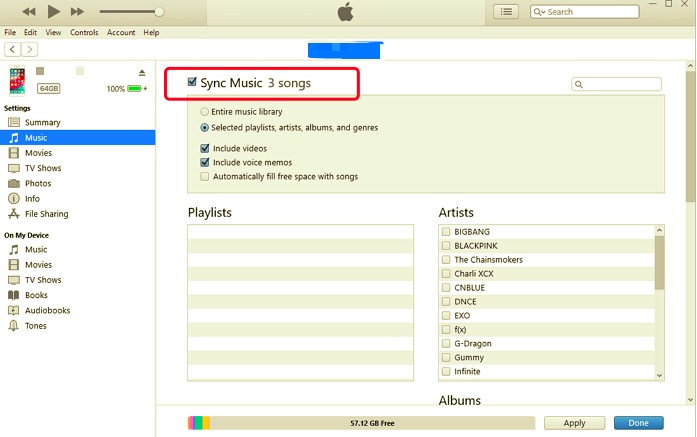
Task: Check The Chainsmokers artist checkbox
Action: click(x=446, y=260)
